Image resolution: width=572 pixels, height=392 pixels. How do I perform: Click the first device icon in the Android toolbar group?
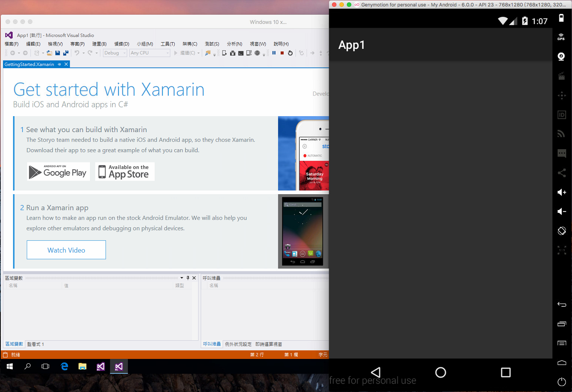point(224,53)
